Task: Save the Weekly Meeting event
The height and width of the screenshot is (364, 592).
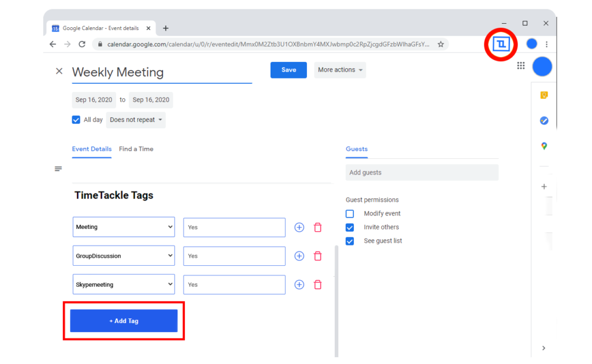Action: coord(288,70)
